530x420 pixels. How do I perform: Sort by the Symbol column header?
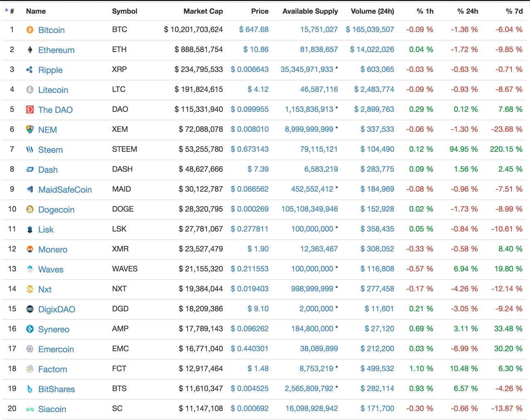[x=125, y=11]
